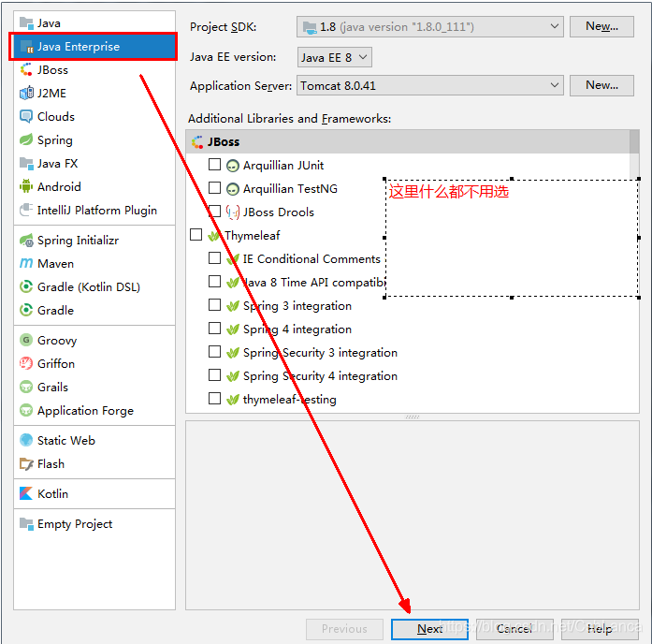The height and width of the screenshot is (644, 652).
Task: Tick Spring Security 4 integration checkbox
Action: 214,375
